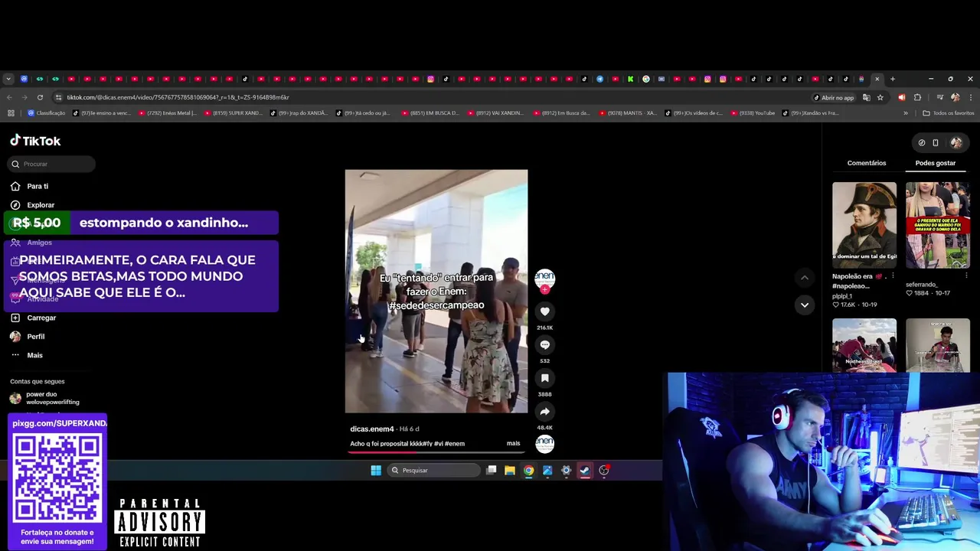Click the circular icon left of phone icon
Screen dimensions: 980x551
click(x=922, y=142)
